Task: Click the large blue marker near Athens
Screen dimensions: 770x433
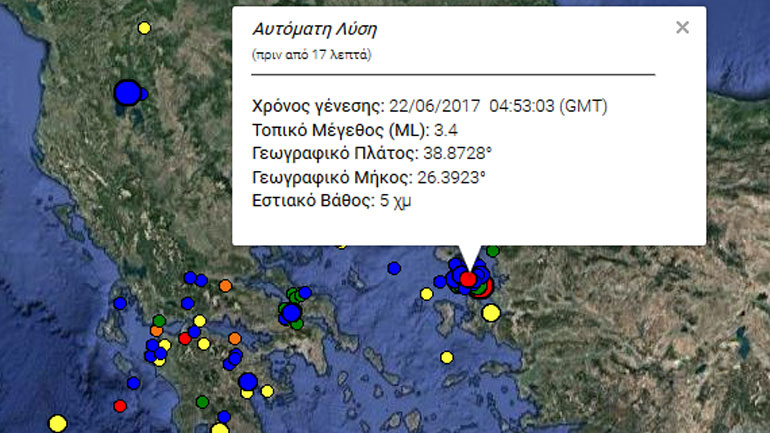Action: point(291,314)
